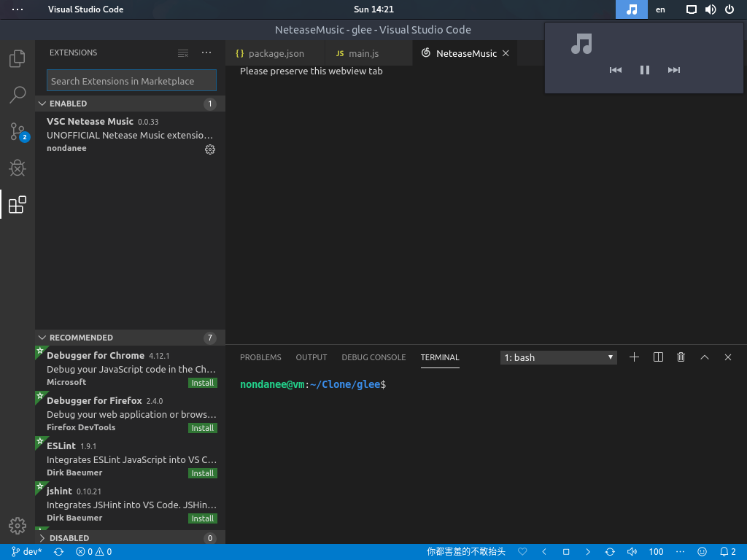Select the TERMINAL panel tab
Viewport: 747px width, 560px height.
(440, 357)
